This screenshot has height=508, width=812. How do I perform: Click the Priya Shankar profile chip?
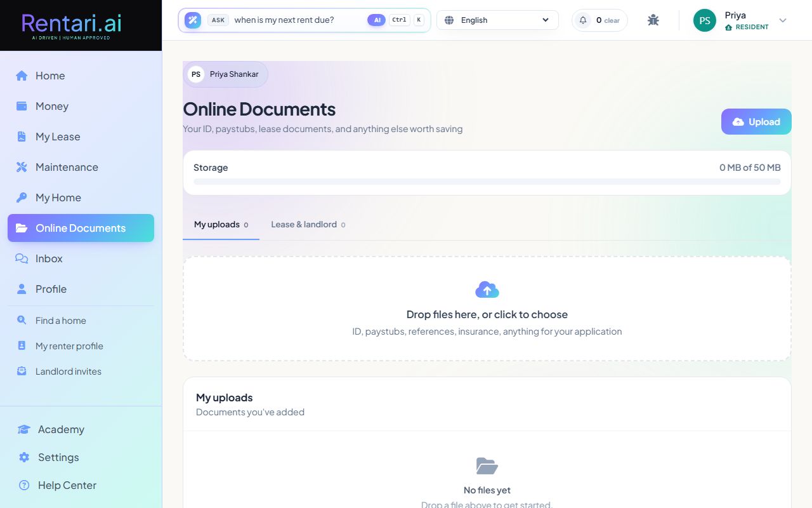(225, 74)
